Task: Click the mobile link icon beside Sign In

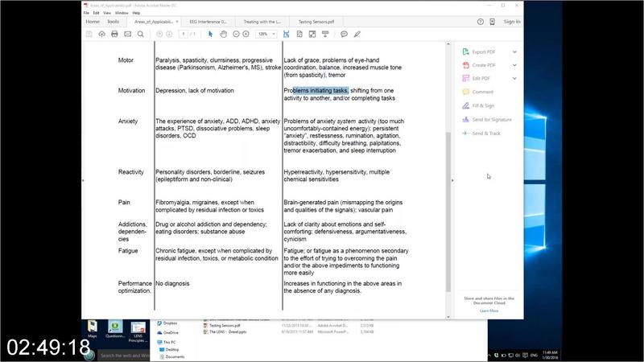Action: tap(492, 22)
